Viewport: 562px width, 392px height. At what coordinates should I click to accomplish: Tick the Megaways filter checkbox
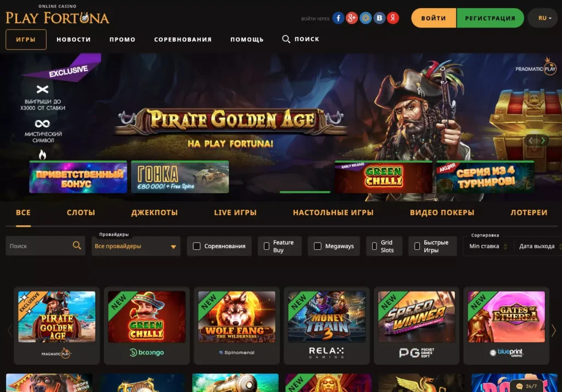pyautogui.click(x=318, y=246)
